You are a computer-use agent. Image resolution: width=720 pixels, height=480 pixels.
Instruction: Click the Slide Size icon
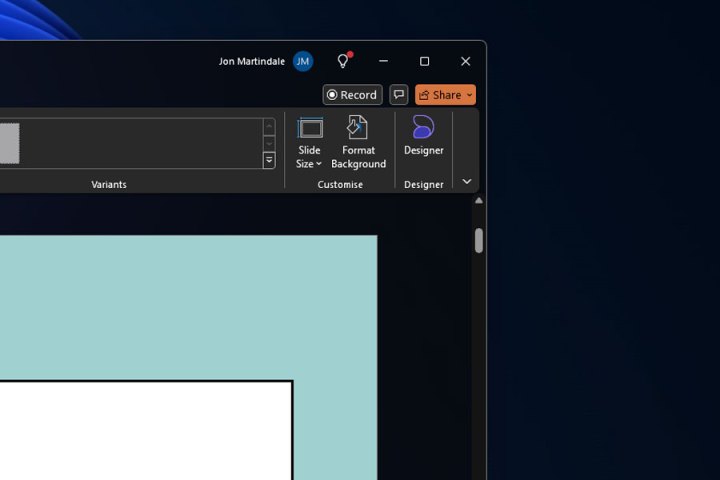310,128
